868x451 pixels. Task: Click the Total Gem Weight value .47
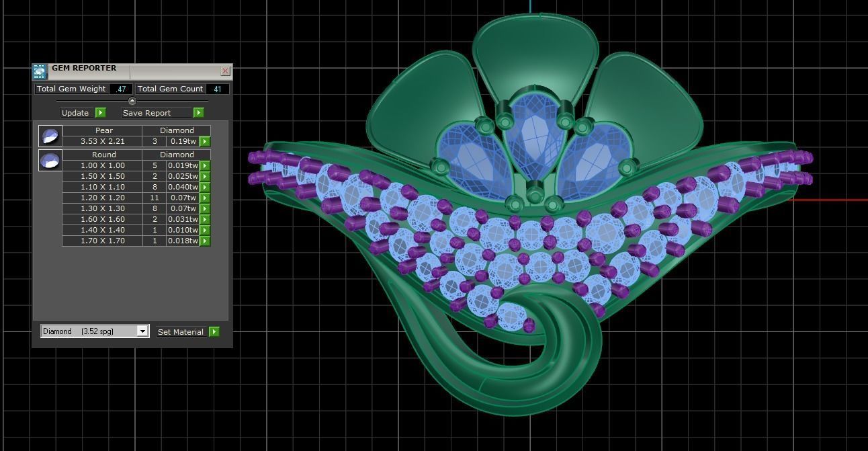[121, 89]
